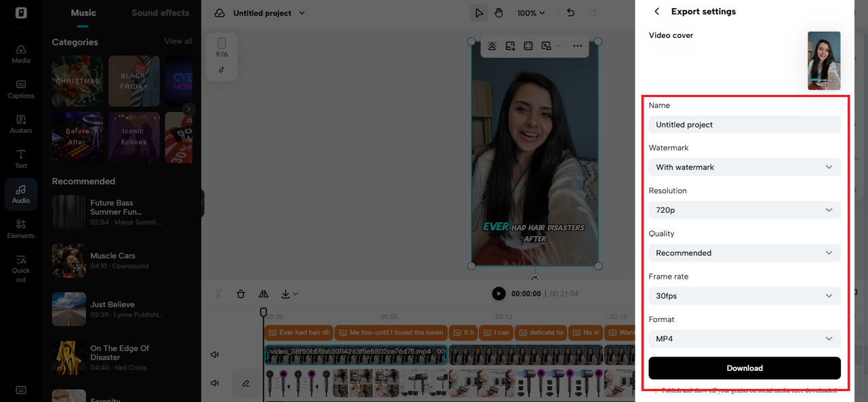Screen dimensions: 868x402
Task: Click the cloud save status icon
Action: pyautogui.click(x=220, y=13)
